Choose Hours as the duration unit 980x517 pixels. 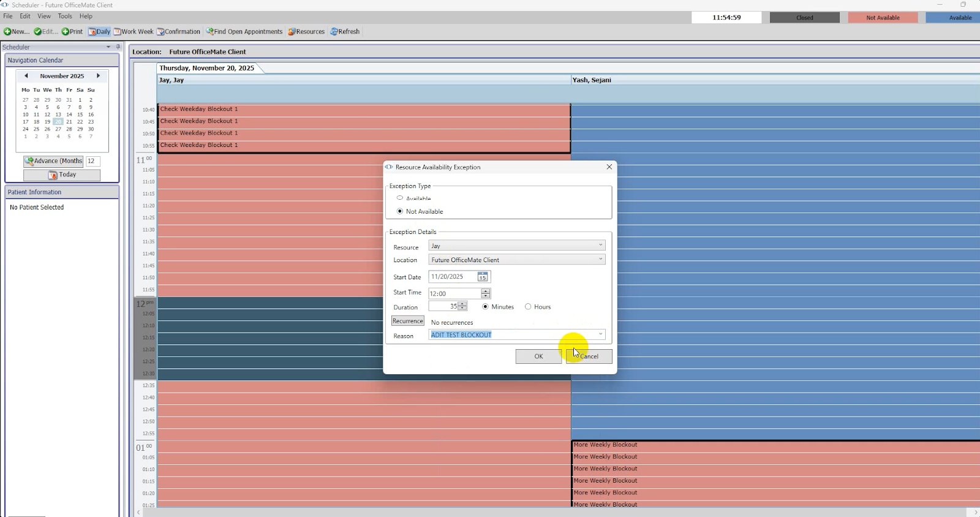(x=528, y=307)
